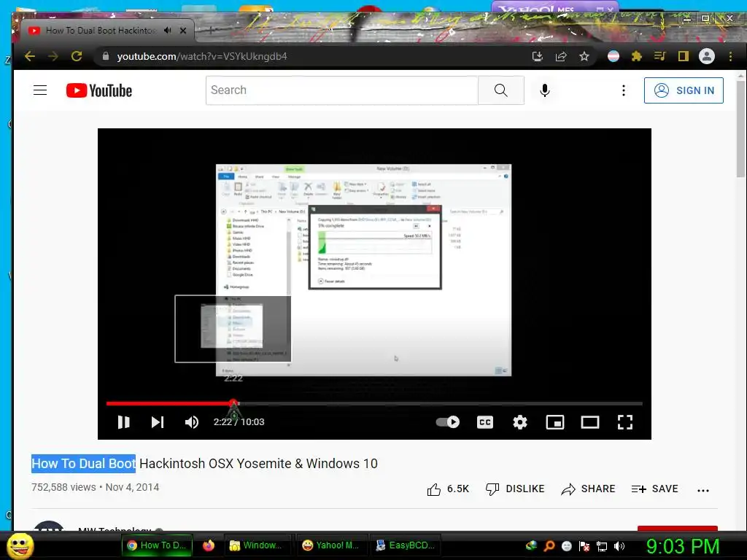Open Firefox from the taskbar

coord(208,545)
